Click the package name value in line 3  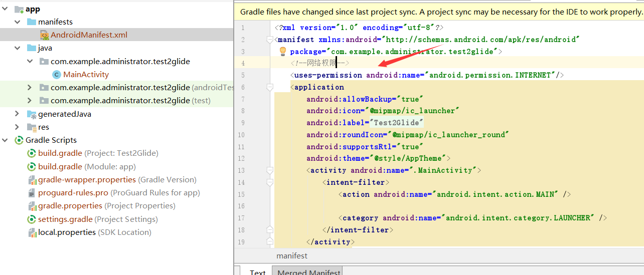point(412,51)
